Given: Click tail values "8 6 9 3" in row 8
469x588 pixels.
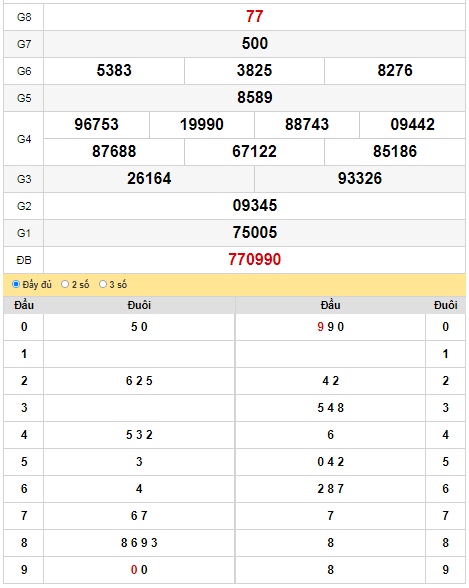Looking at the screenshot, I should pos(139,543).
